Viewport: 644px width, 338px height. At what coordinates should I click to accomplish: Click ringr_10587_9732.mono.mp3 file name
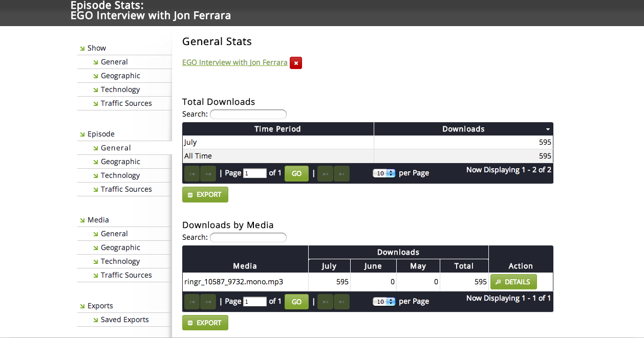(233, 282)
